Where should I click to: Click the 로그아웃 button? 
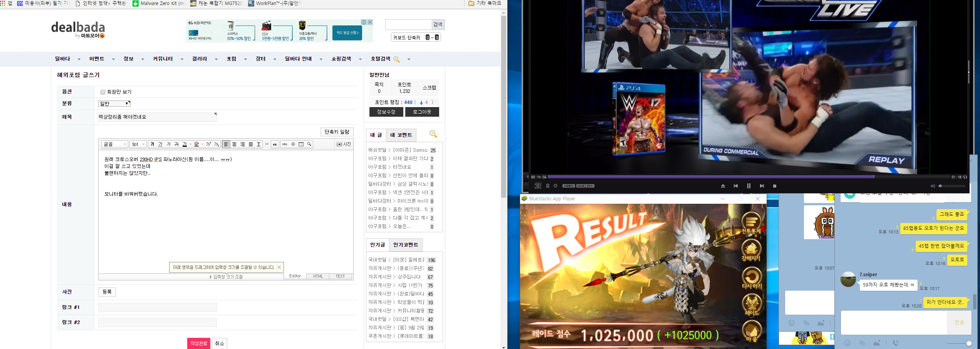point(422,112)
